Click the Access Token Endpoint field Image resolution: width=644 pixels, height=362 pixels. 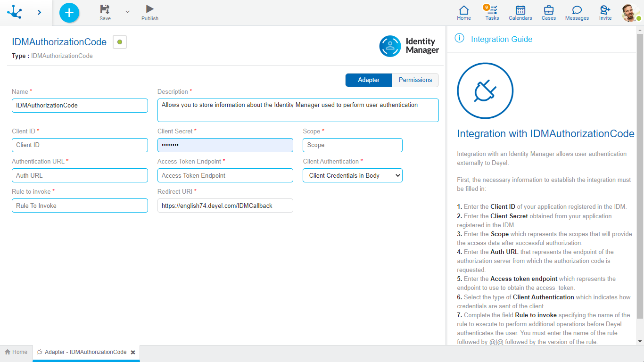pos(225,175)
